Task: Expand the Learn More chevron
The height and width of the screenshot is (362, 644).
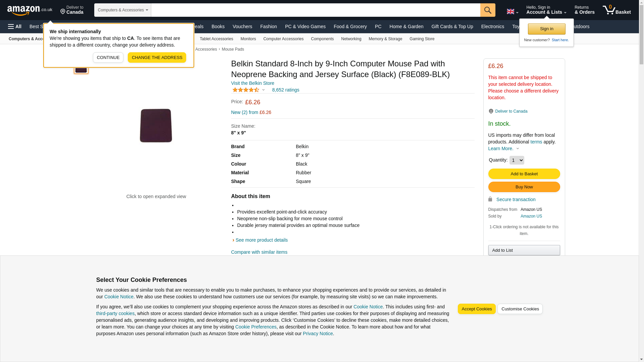Action: pyautogui.click(x=518, y=148)
